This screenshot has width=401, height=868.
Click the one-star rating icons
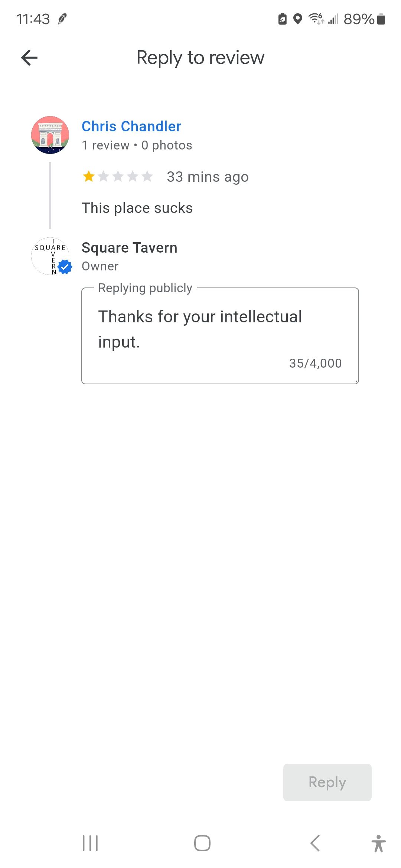[118, 177]
